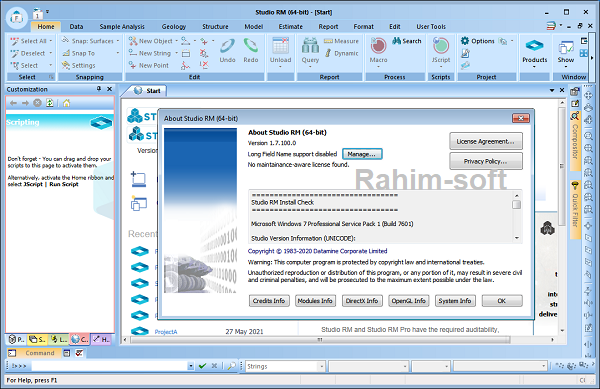The height and width of the screenshot is (389, 600).
Task: Click the Modules Info button
Action: [315, 301]
